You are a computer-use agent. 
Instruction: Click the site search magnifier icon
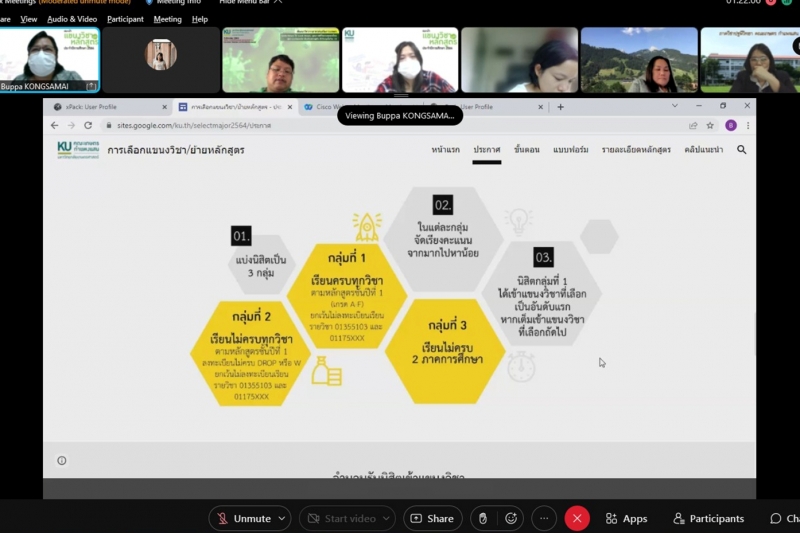[x=741, y=150]
